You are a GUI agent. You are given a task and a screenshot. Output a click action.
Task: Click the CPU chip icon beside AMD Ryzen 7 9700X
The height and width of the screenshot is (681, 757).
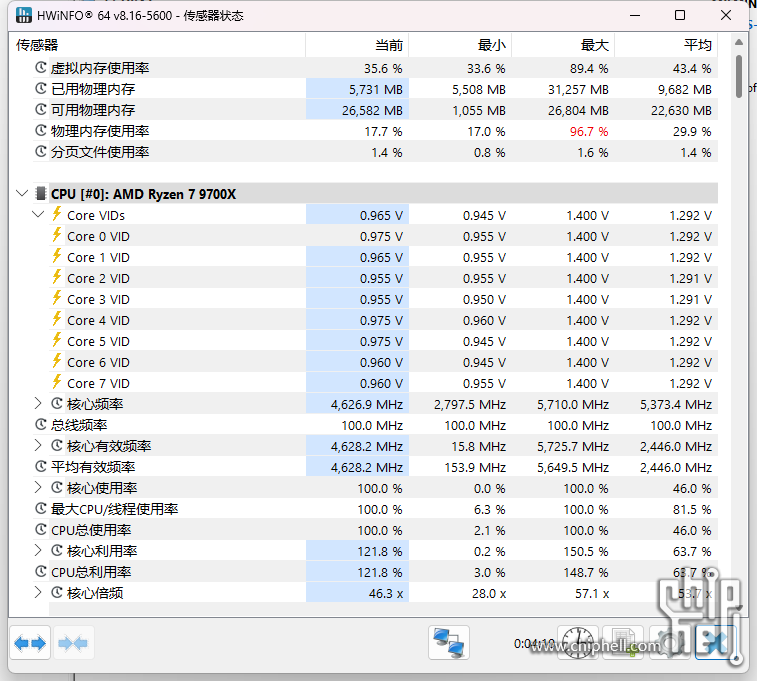point(41,194)
